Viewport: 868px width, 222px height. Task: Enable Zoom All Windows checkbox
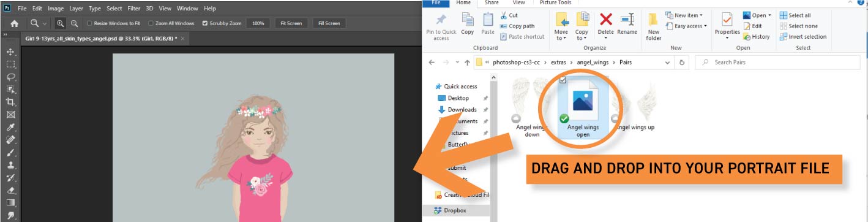pyautogui.click(x=151, y=23)
